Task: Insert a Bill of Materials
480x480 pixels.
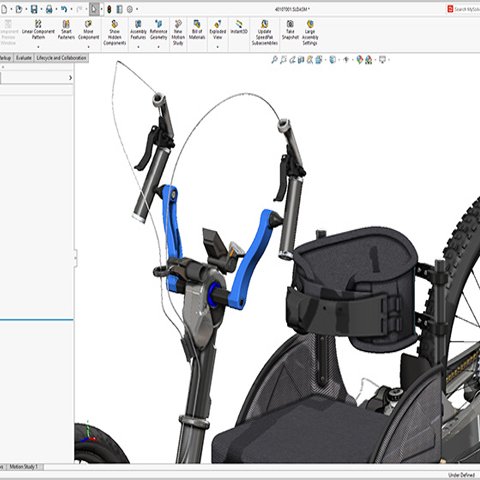Action: coord(197,30)
